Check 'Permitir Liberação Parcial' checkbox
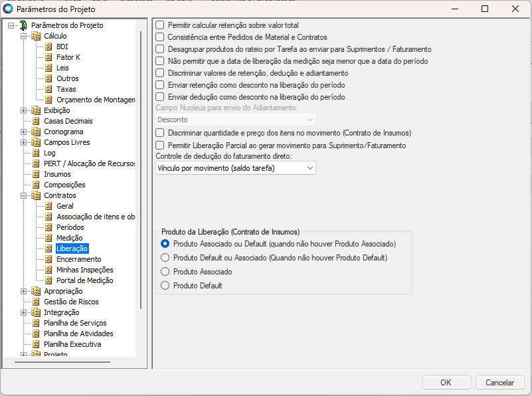The height and width of the screenshot is (396, 532). [160, 145]
